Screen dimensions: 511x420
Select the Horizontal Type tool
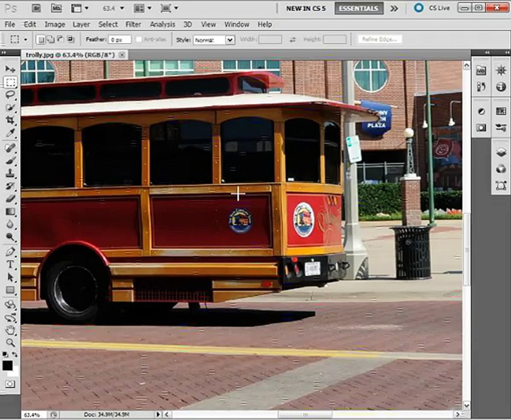pyautogui.click(x=10, y=264)
